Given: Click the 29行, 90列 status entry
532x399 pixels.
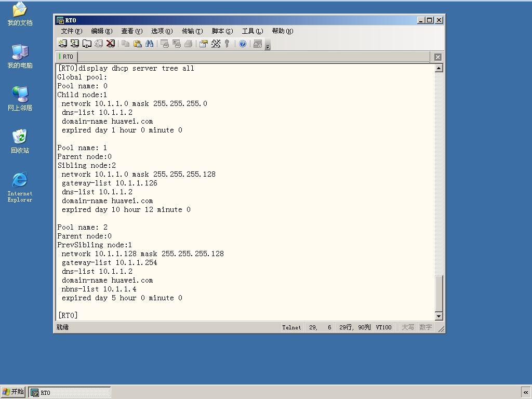Looking at the screenshot, I should point(355,327).
